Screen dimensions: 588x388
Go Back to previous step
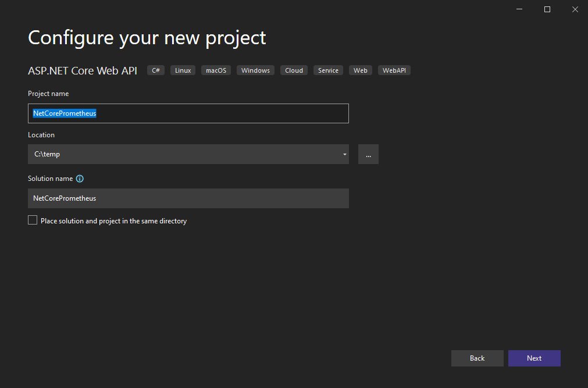point(477,358)
